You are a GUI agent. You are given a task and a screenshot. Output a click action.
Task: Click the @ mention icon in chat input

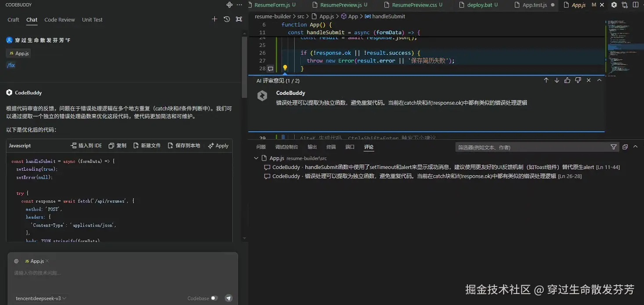pos(16,261)
